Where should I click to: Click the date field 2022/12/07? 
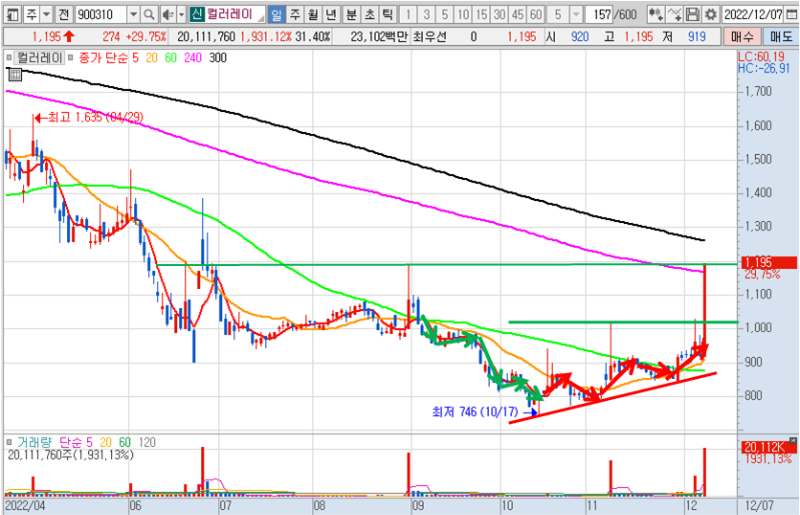(754, 15)
